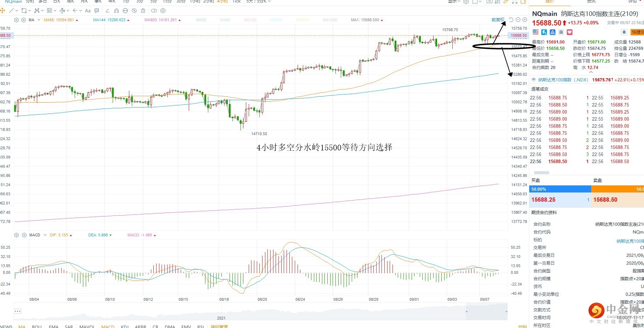644x328 pixels.
Task: Delete drawings with the trash icon
Action: click(x=143, y=11)
